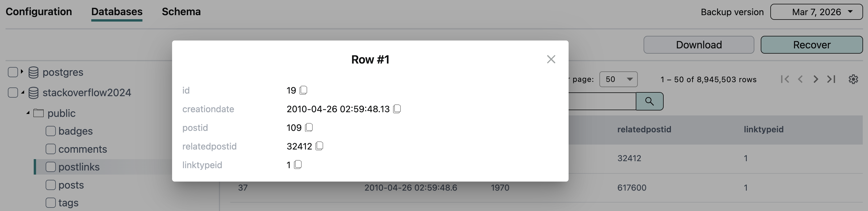Go to the last page of rows
The height and width of the screenshot is (211, 868).
[x=831, y=79]
